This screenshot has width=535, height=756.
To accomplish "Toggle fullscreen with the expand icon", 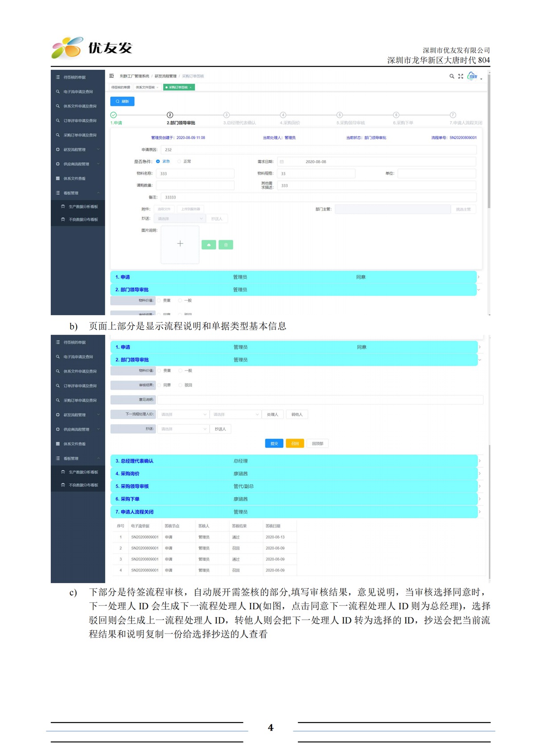I will pyautogui.click(x=461, y=76).
